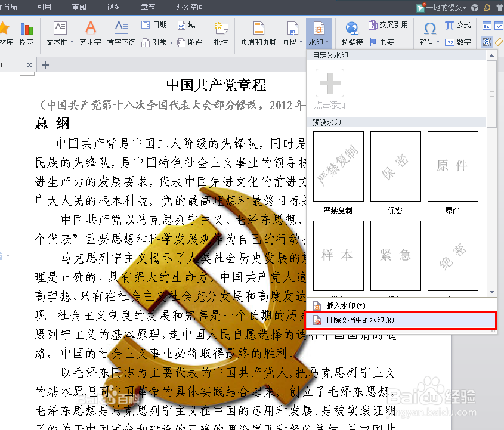Insert WordArt with the 艺术字 tool
Viewport: 504px width, 430px height.
click(x=89, y=33)
